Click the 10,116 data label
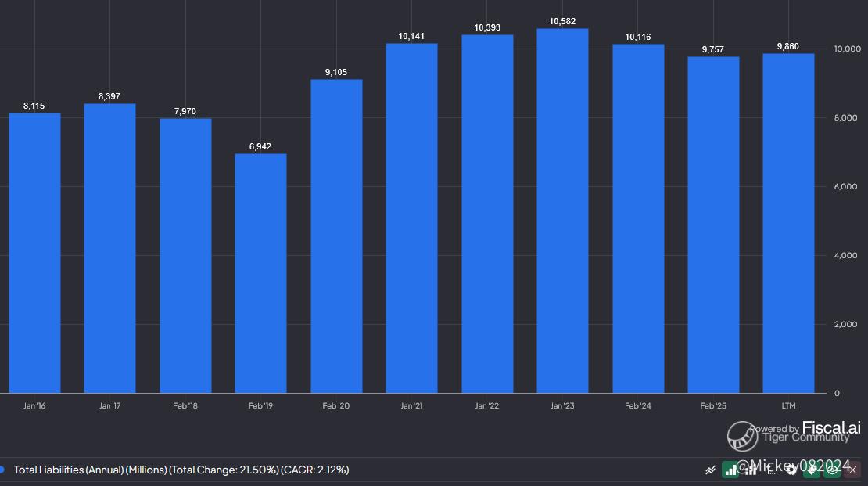The height and width of the screenshot is (486, 868). point(638,37)
